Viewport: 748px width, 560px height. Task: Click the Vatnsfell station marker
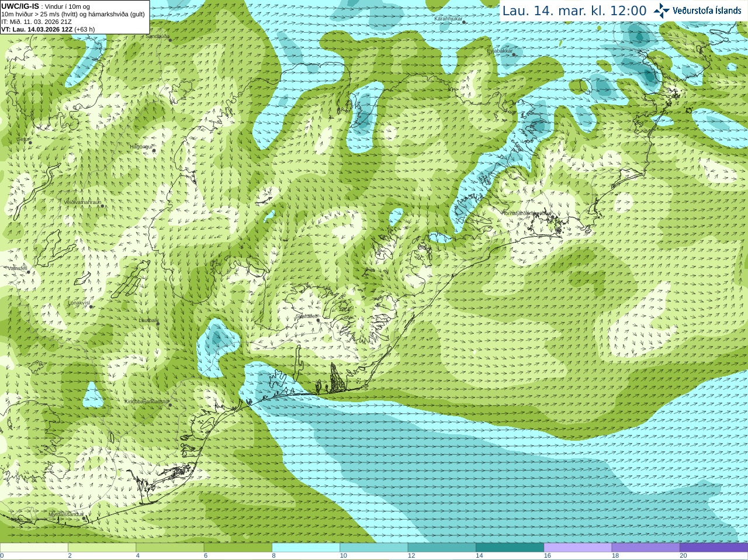coord(27,272)
